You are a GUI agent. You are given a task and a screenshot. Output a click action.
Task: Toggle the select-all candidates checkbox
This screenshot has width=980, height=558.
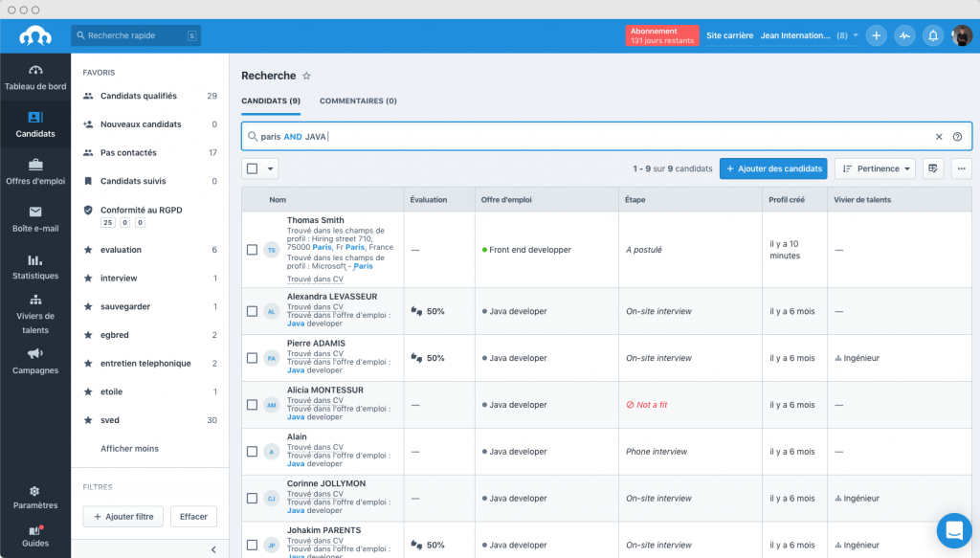click(x=252, y=168)
